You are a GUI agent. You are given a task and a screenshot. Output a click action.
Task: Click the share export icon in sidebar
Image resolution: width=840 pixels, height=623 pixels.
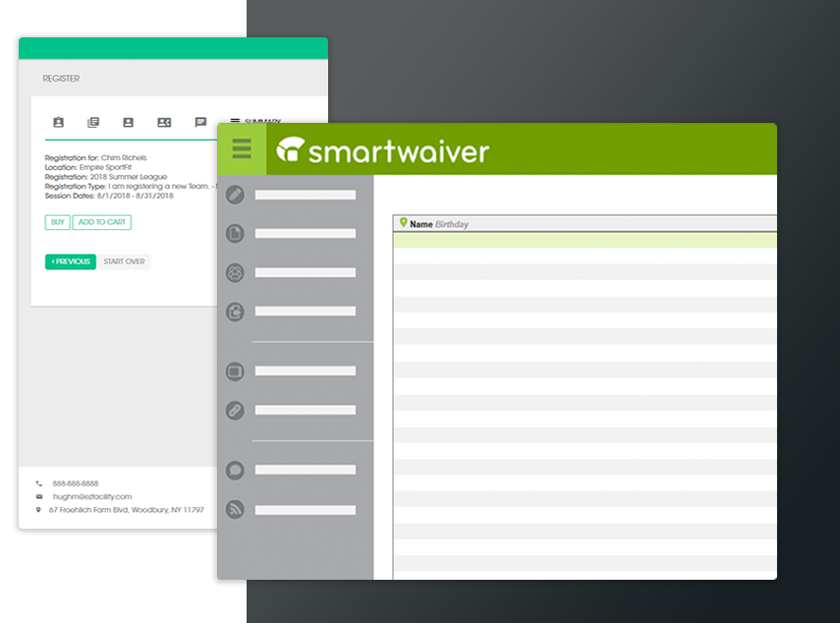tap(235, 311)
